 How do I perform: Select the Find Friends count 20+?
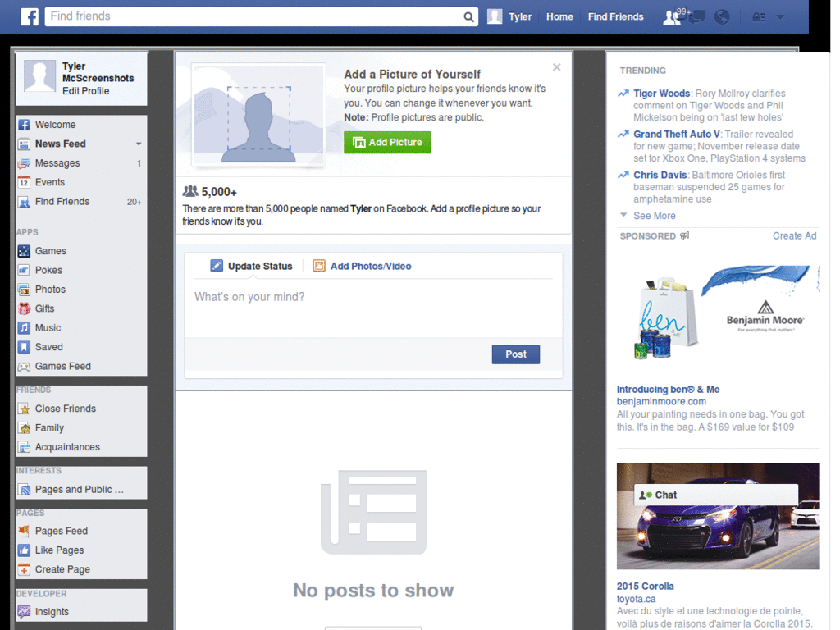[x=135, y=202]
